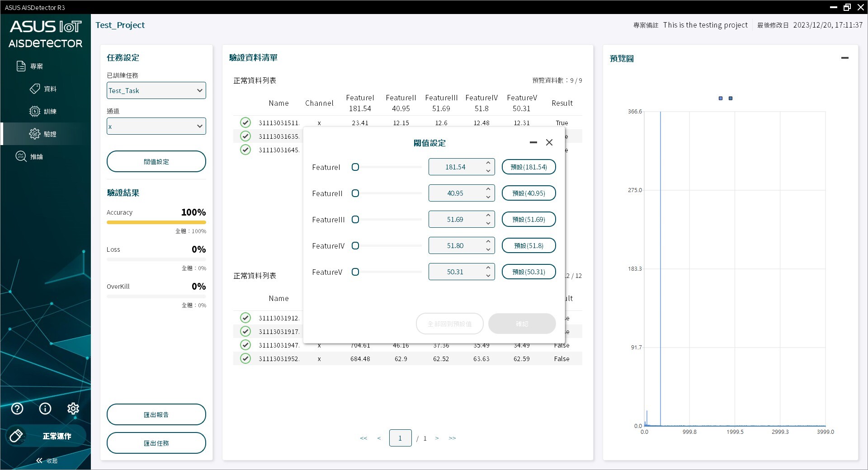The image size is (868, 470).
Task: Increase FeatureV value with up stepper arrow
Action: click(488, 268)
